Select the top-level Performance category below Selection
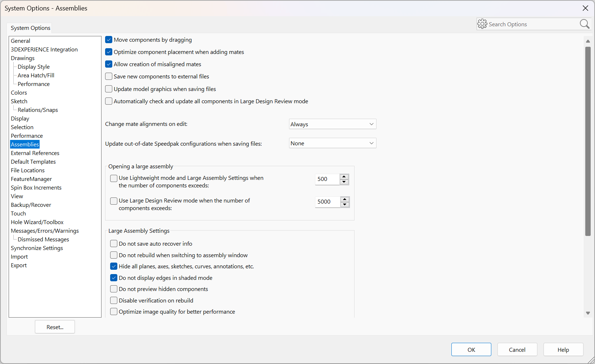The height and width of the screenshot is (364, 595). click(27, 136)
